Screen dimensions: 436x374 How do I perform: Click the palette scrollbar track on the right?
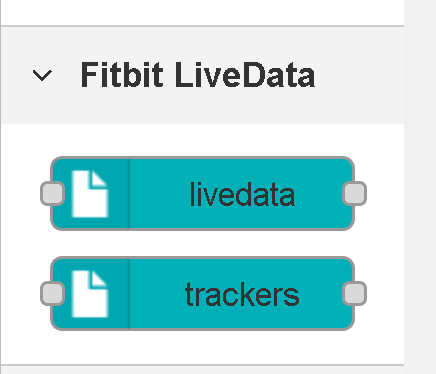(x=420, y=187)
